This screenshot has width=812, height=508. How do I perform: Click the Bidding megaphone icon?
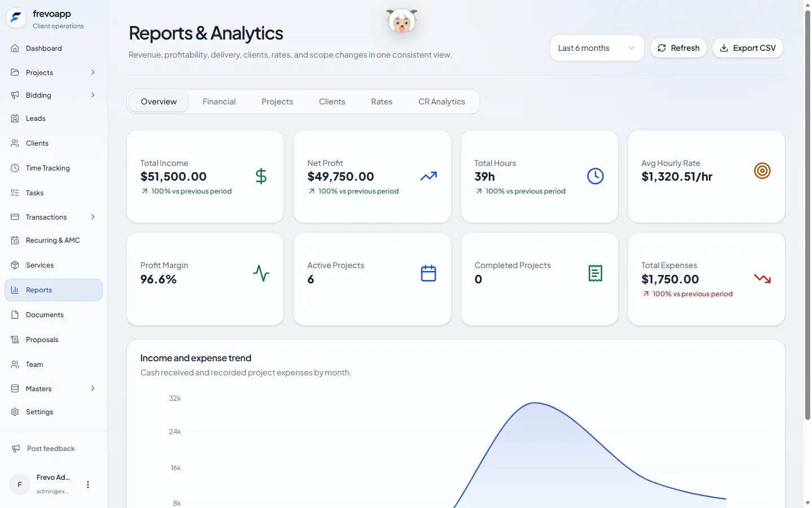point(15,95)
